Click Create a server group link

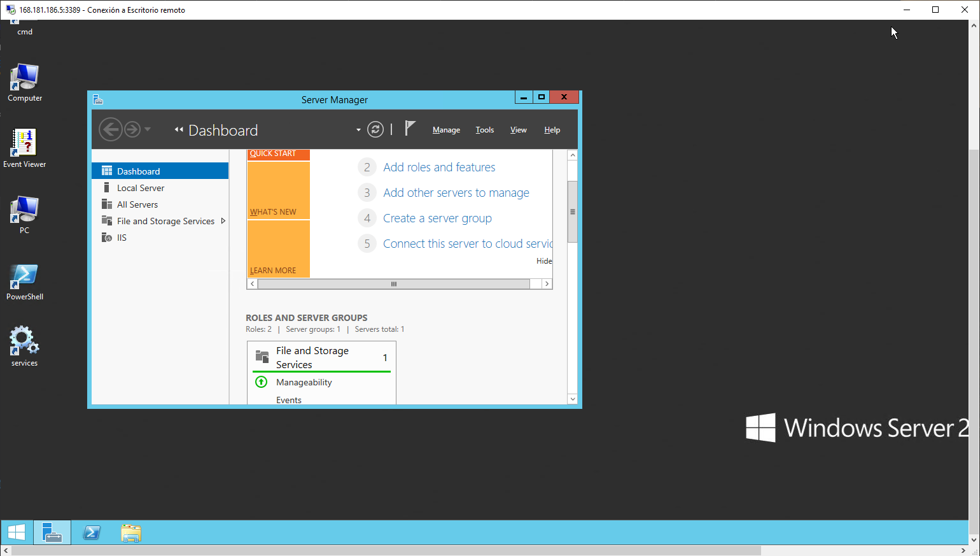click(437, 218)
